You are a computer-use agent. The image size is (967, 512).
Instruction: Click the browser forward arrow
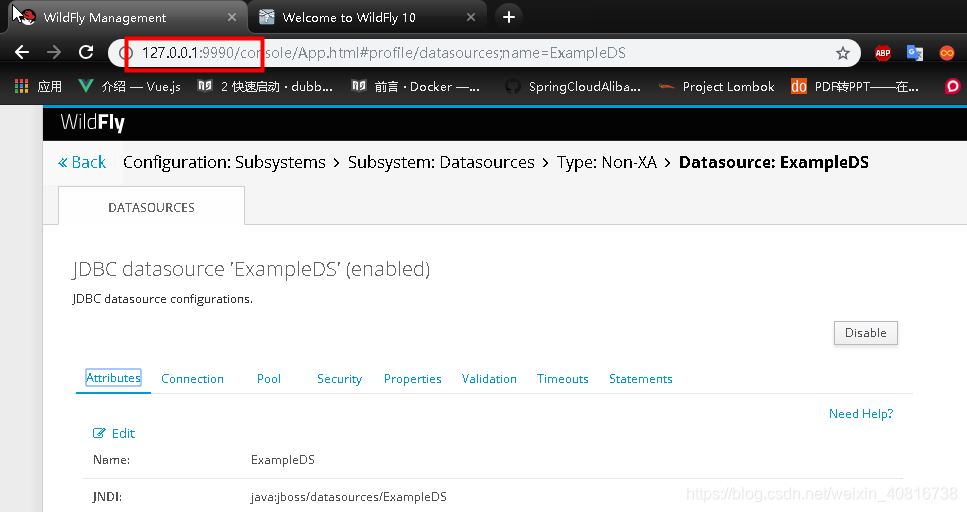click(54, 52)
